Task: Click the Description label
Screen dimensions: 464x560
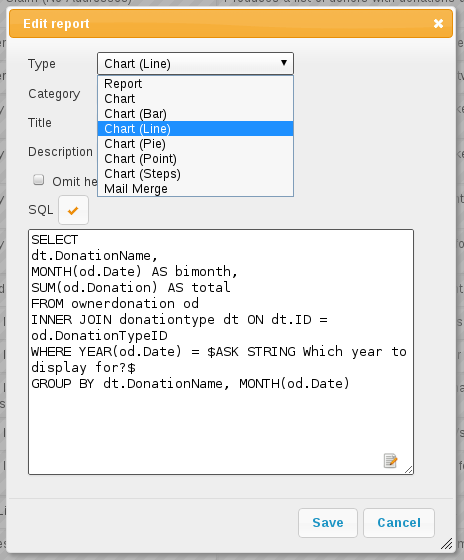Action: (x=60, y=152)
